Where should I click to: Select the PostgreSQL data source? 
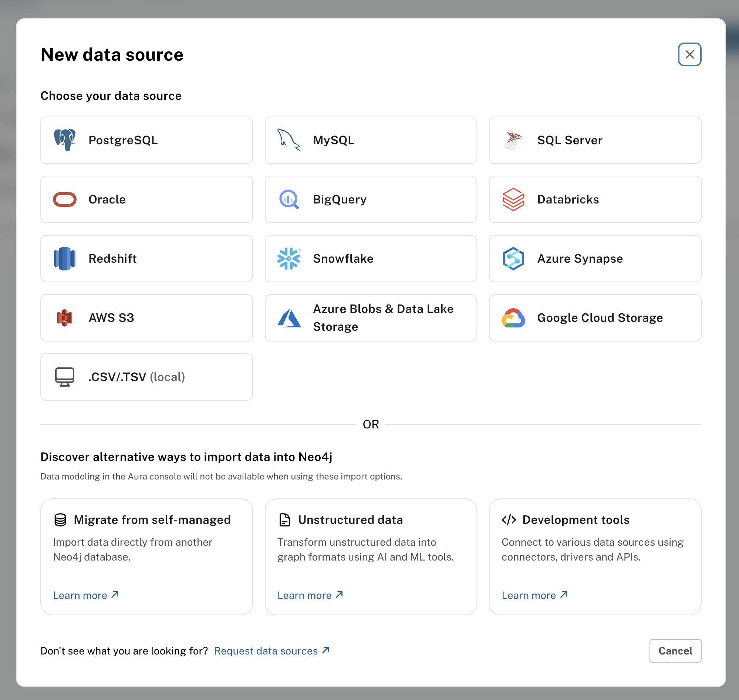tap(146, 140)
